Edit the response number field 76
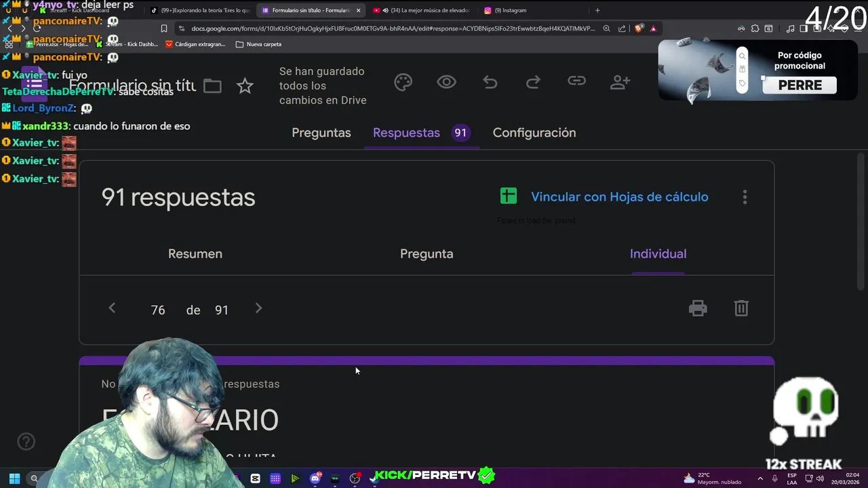Screen dimensions: 868x488 click(x=158, y=310)
